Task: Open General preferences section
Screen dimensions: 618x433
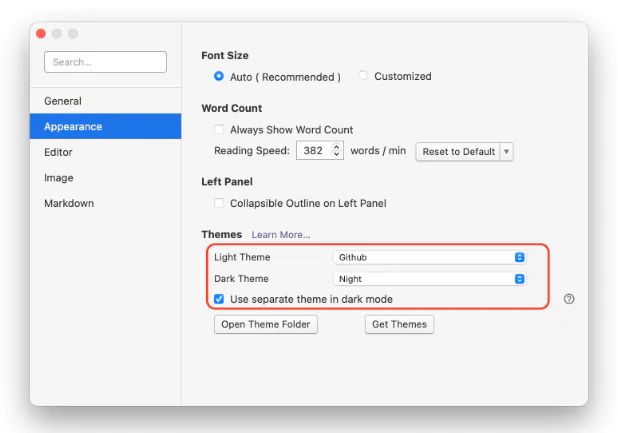Action: (63, 101)
